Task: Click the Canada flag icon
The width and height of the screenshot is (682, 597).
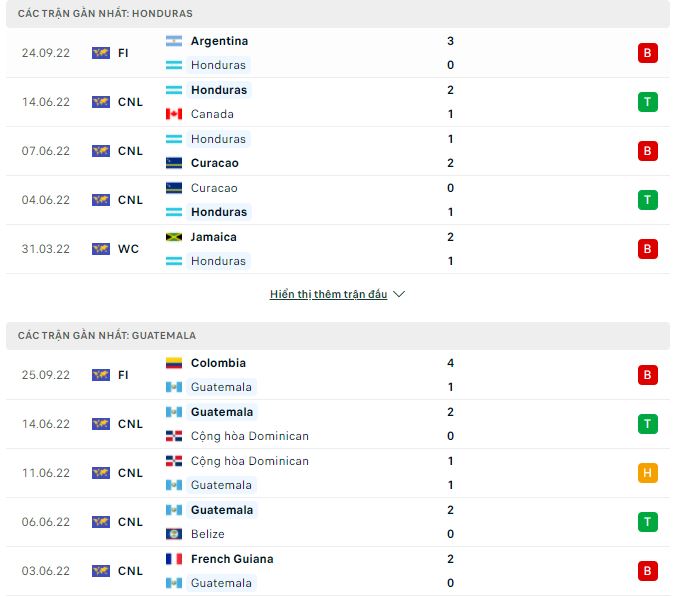Action: point(174,114)
